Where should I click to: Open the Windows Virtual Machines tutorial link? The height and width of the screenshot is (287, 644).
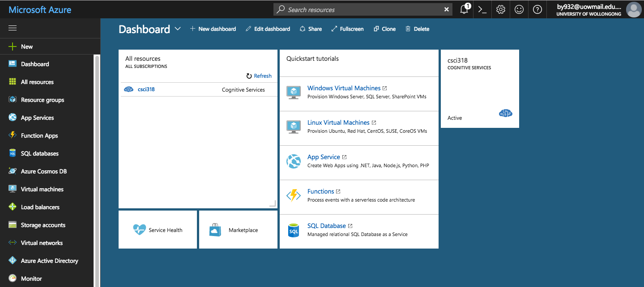click(x=344, y=88)
